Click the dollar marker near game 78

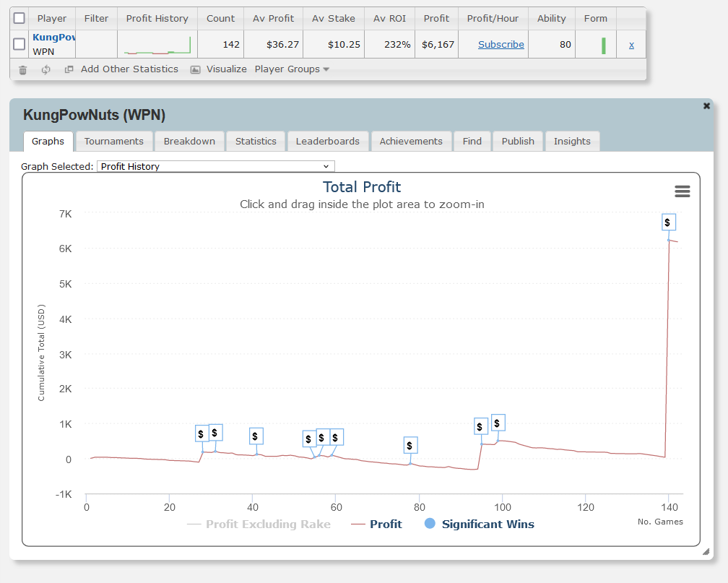click(410, 446)
